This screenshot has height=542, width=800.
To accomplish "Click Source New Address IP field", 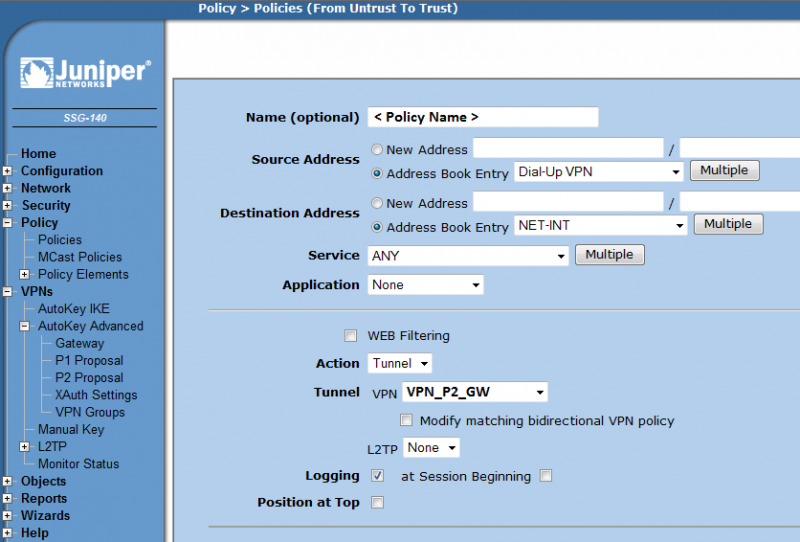I will [x=568, y=149].
